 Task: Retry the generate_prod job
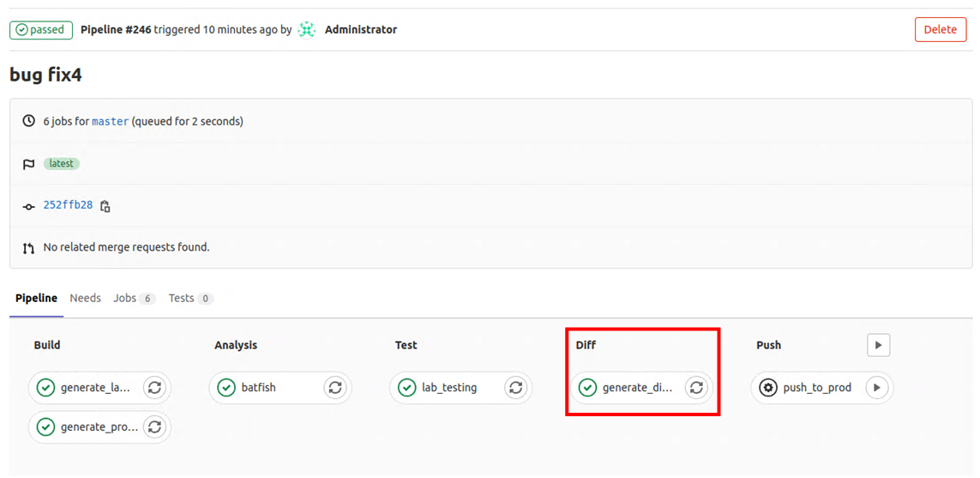[x=154, y=427]
